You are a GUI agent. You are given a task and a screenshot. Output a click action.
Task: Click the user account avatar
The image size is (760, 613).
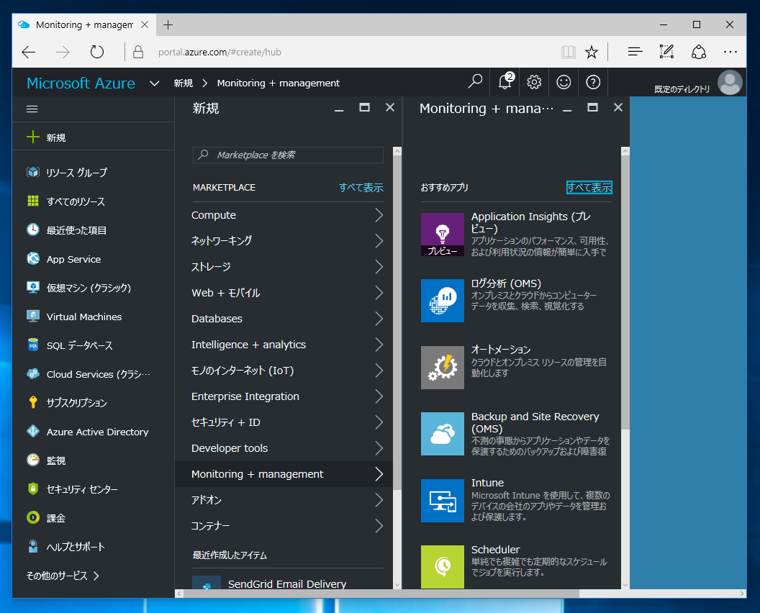tap(730, 83)
